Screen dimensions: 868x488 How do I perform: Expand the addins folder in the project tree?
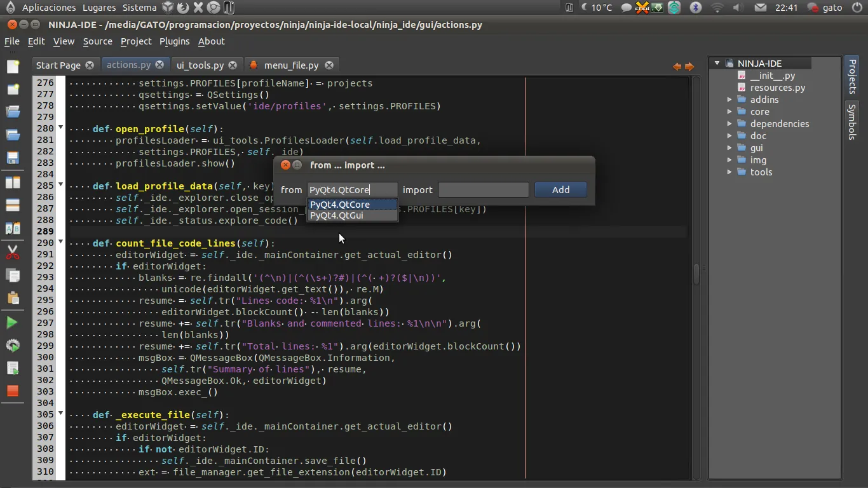tap(729, 100)
